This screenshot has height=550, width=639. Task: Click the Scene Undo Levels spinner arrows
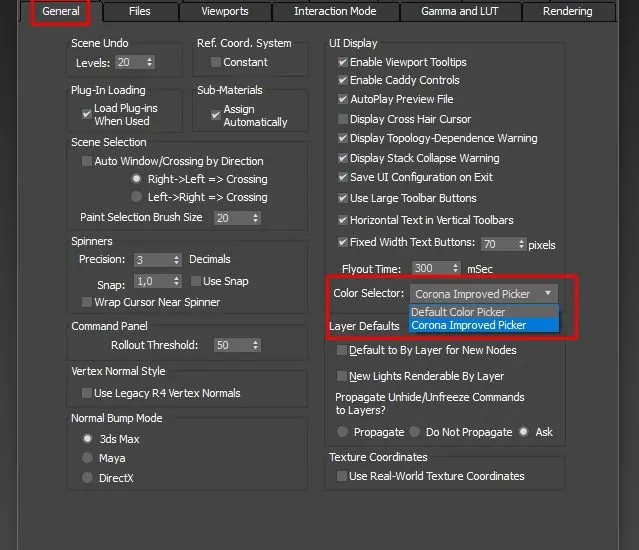click(150, 62)
